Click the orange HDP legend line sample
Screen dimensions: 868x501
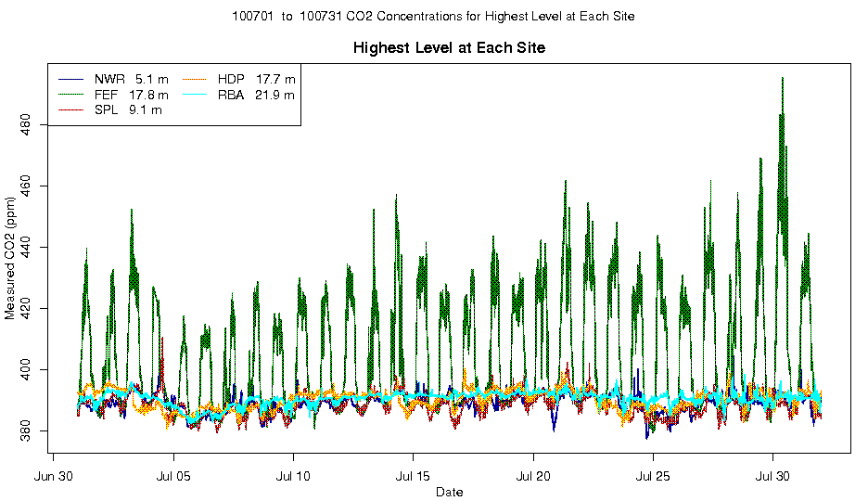194,80
